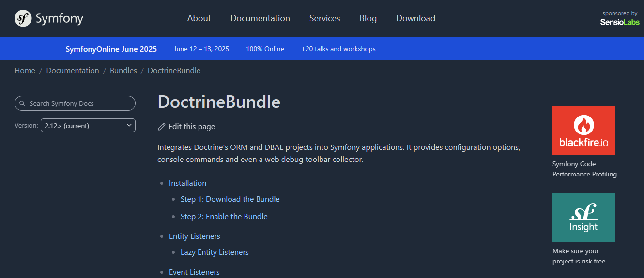Image resolution: width=644 pixels, height=278 pixels.
Task: Click the pencil edit icon
Action: click(x=162, y=127)
